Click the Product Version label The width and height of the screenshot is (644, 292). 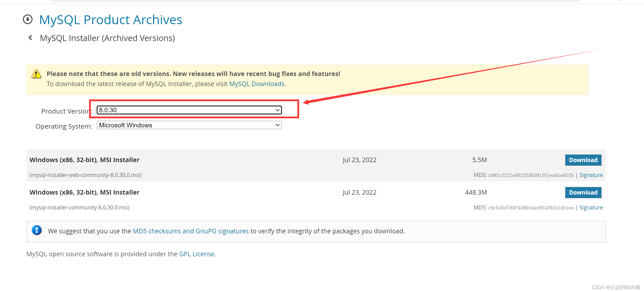[67, 111]
